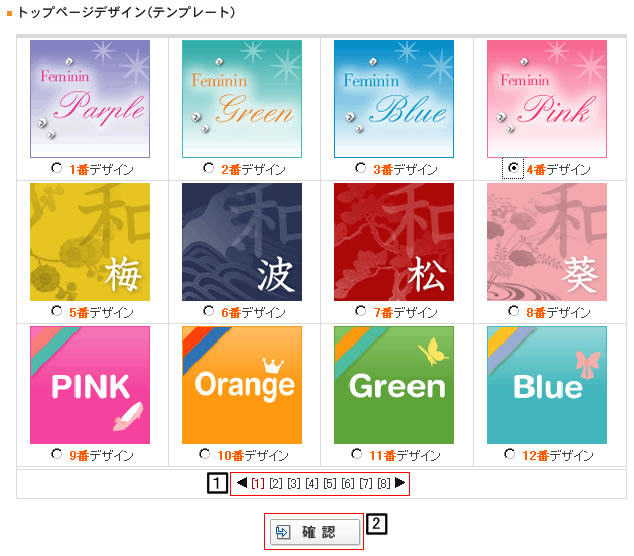
Task: Click the Orange crown template thumbnail
Action: (x=242, y=385)
